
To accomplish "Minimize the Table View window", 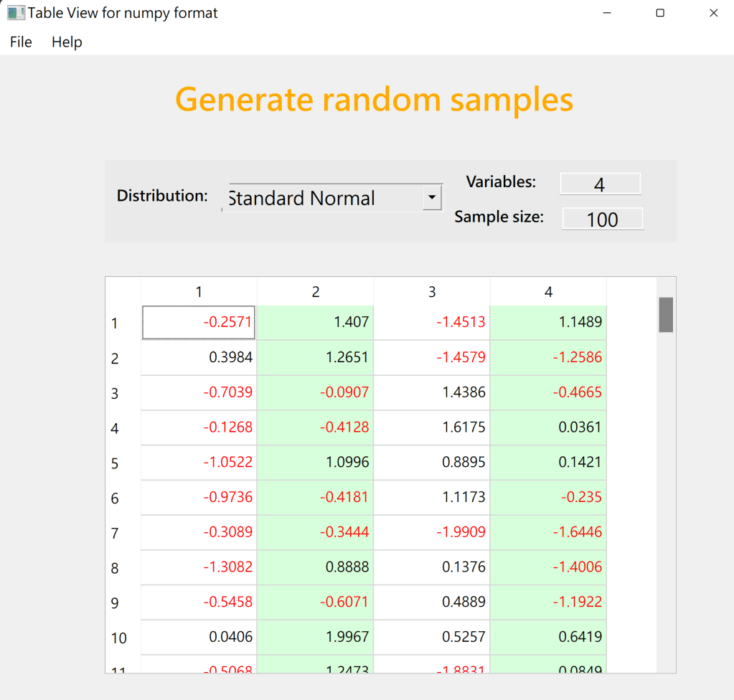I will pos(607,13).
